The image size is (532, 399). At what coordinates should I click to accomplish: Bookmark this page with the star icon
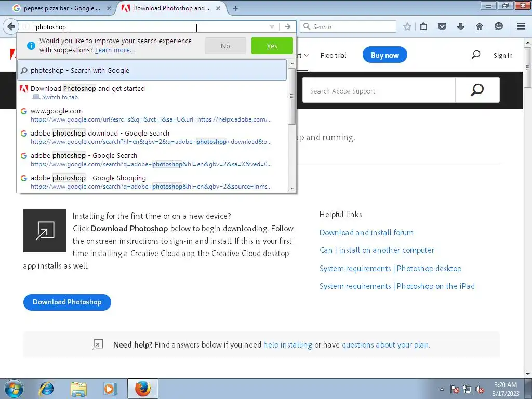(407, 26)
